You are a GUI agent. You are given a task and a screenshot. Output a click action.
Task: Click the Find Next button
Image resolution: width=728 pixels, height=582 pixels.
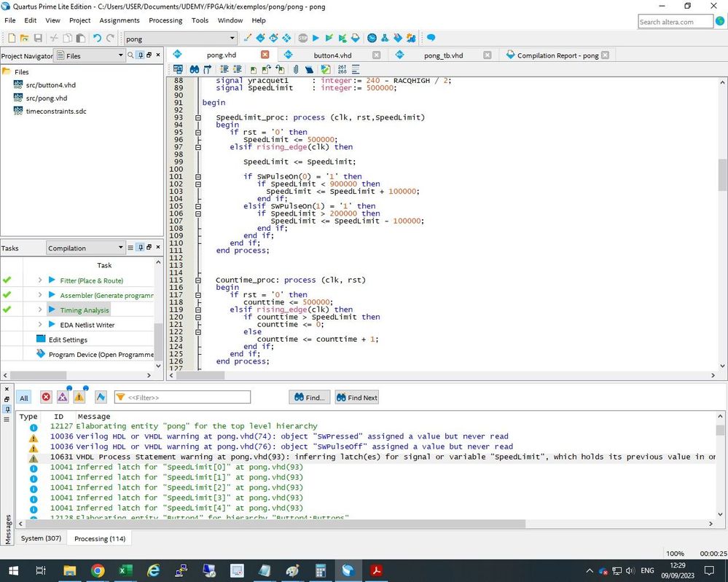[357, 398]
